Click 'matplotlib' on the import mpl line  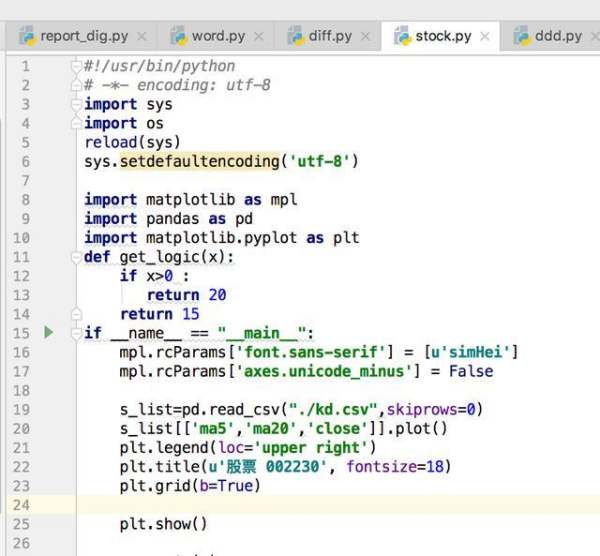tap(191, 199)
